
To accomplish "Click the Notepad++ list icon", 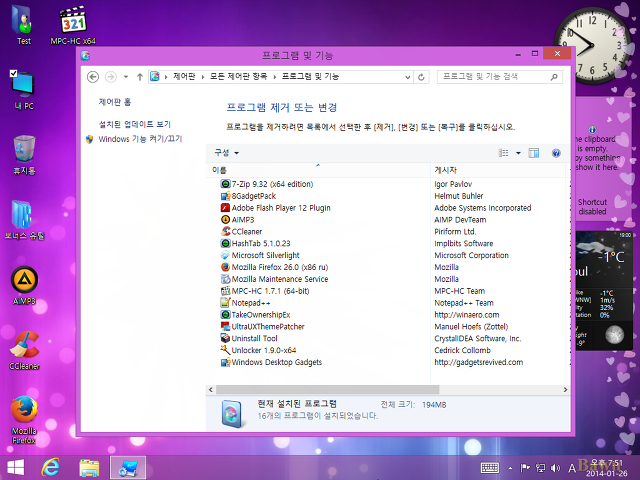I will pyautogui.click(x=225, y=303).
